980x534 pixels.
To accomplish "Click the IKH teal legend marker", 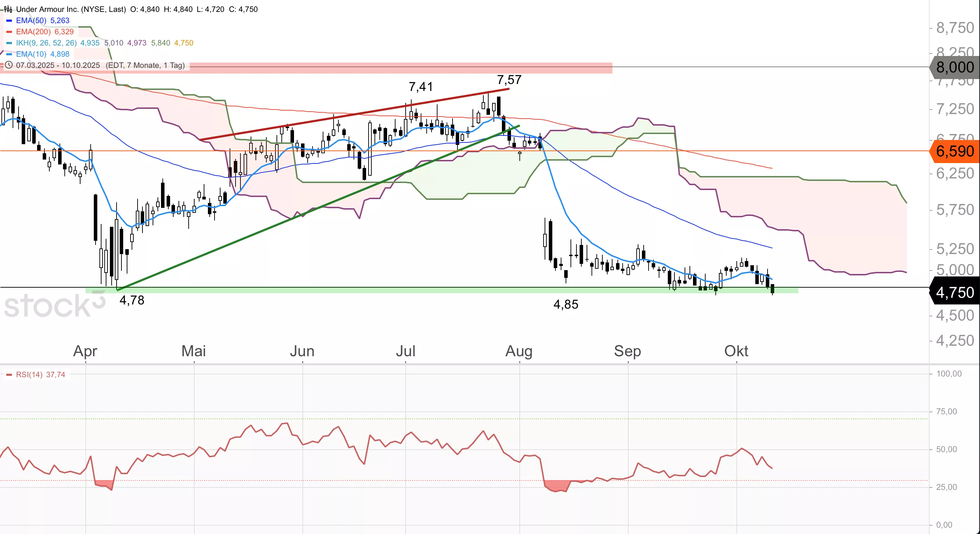I will point(9,43).
